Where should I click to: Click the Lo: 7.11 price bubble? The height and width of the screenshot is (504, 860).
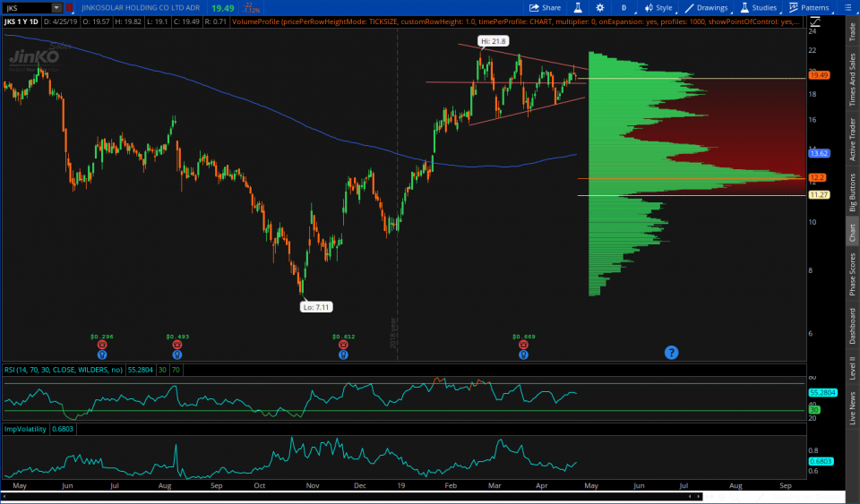tap(316, 307)
